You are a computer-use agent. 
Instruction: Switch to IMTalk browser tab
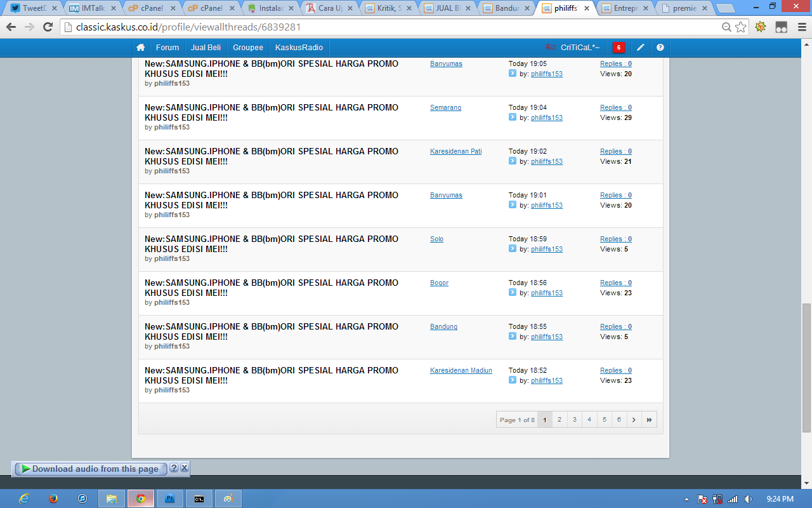point(93,8)
